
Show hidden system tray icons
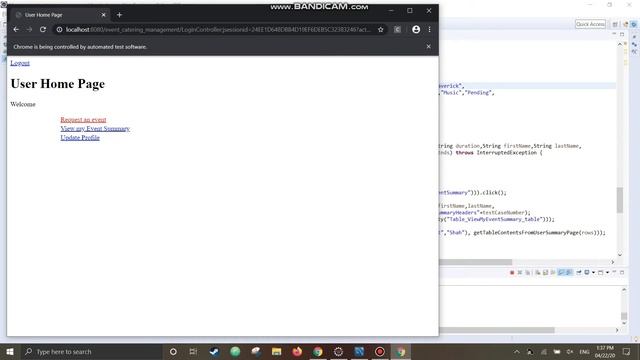517,351
